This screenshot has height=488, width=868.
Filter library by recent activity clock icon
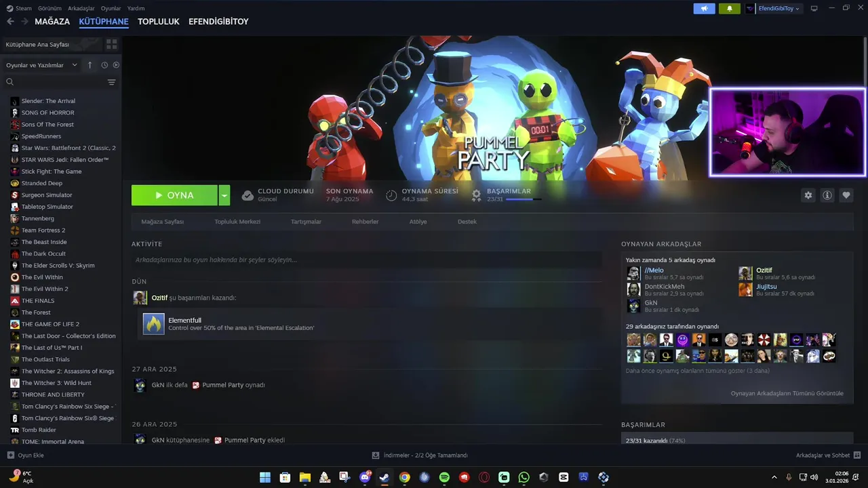(104, 65)
